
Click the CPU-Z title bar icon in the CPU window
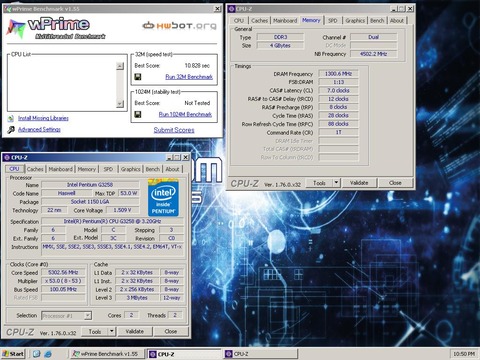pyautogui.click(x=7, y=157)
